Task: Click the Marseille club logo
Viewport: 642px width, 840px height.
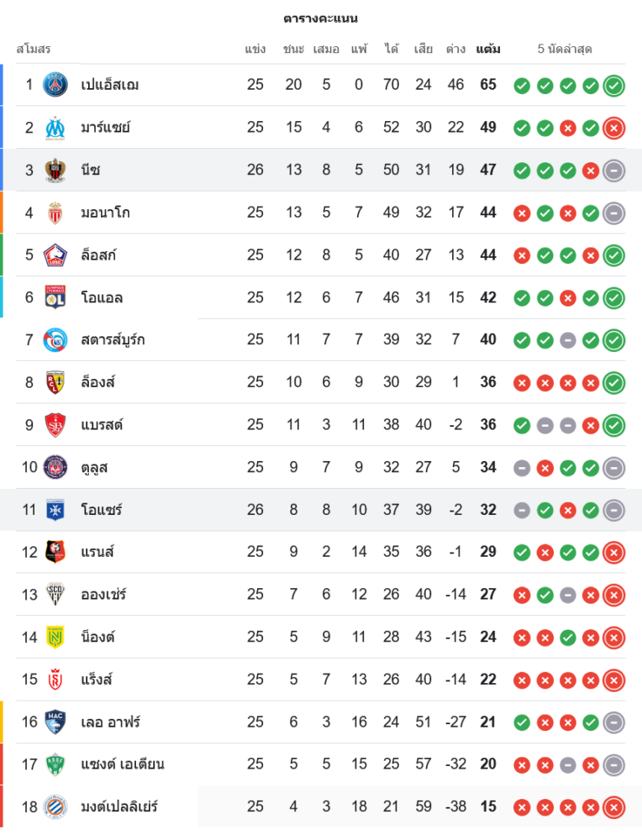Action: (x=55, y=128)
